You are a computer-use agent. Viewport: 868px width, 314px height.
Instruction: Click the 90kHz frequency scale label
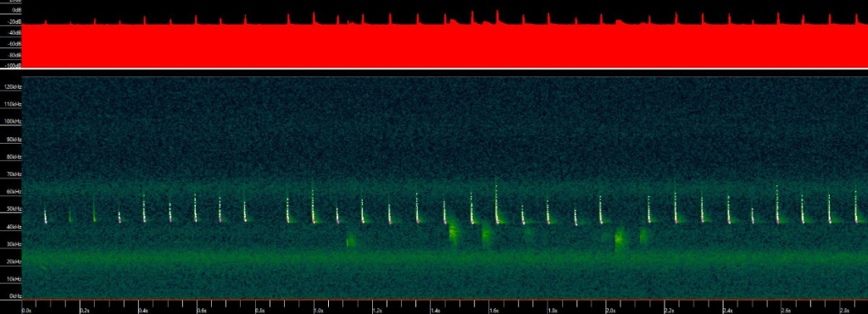[13, 140]
